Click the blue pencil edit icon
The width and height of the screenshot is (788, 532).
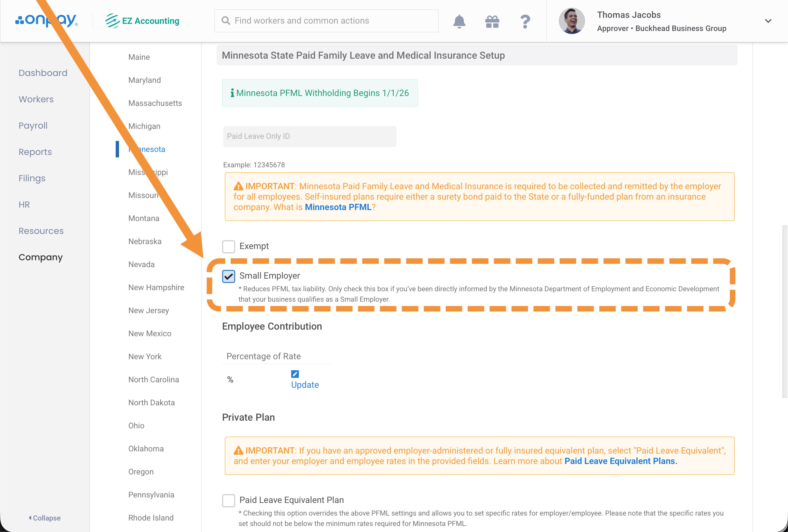(295, 374)
